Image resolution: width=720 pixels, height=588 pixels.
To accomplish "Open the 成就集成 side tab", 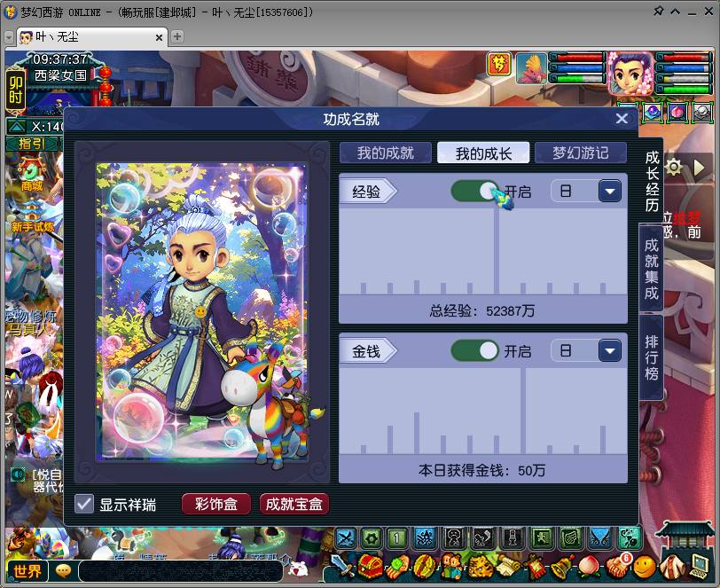I will [651, 268].
